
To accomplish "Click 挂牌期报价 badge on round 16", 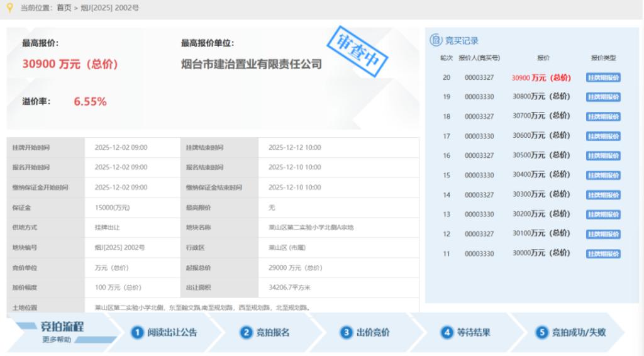I will pyautogui.click(x=603, y=156).
